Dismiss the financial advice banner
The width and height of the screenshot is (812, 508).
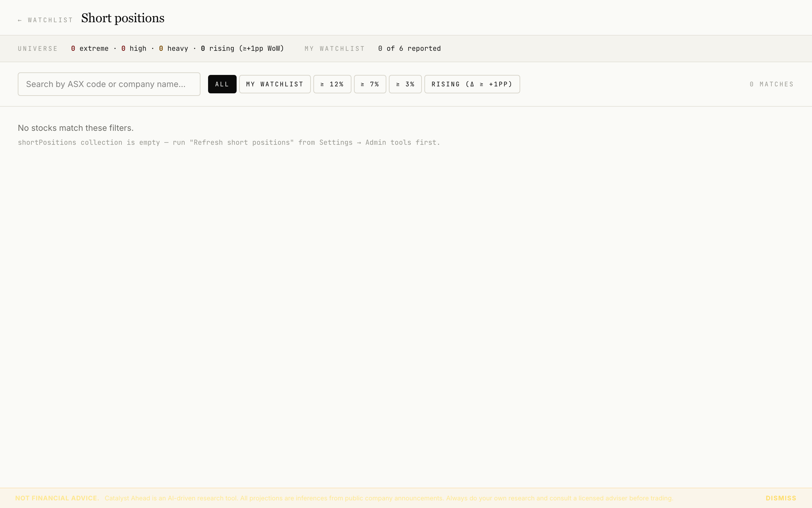[781, 498]
